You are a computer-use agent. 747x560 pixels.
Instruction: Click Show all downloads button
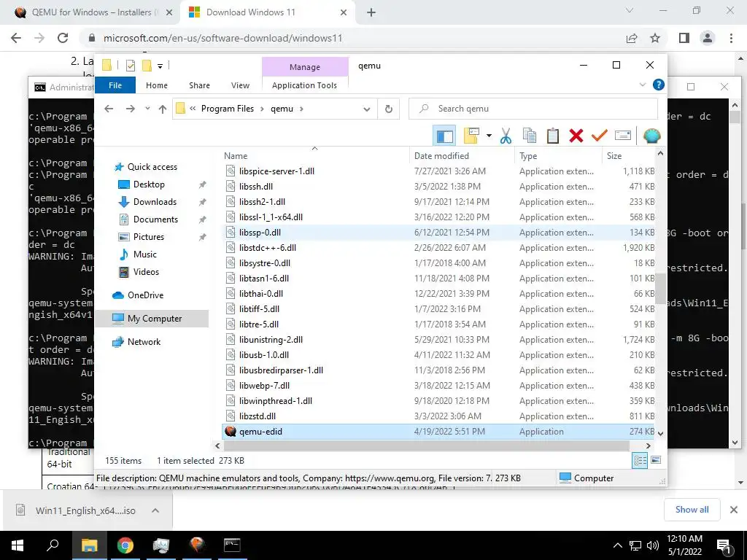[692, 510]
